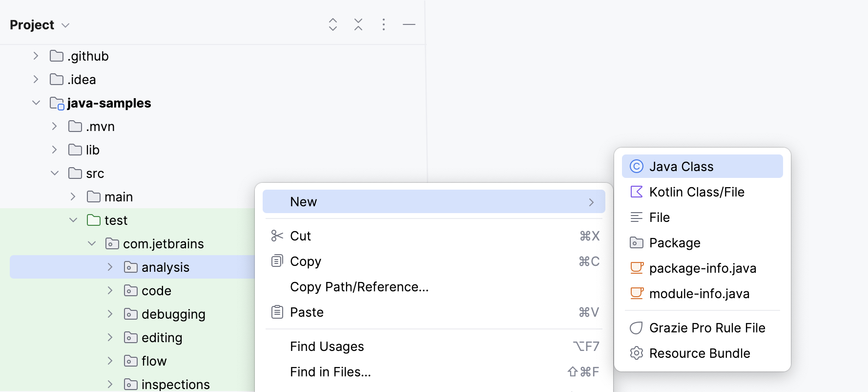Click the Resource Bundle gear icon
868x392 pixels.
click(x=637, y=353)
